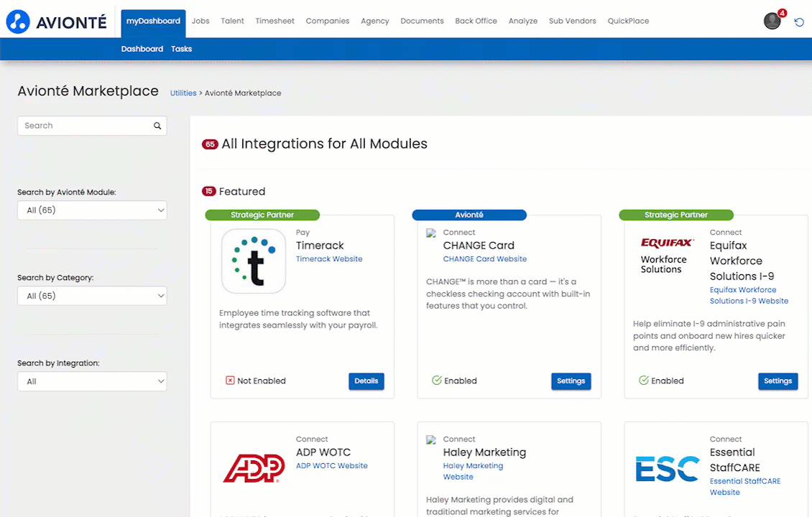Open the CHANGE Card Website link
The width and height of the screenshot is (812, 517).
pos(485,258)
